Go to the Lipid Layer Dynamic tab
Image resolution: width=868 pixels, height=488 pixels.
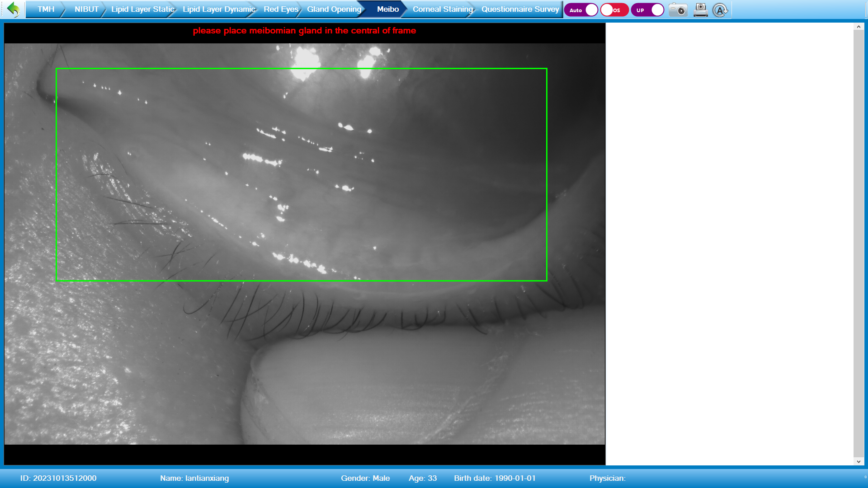219,9
